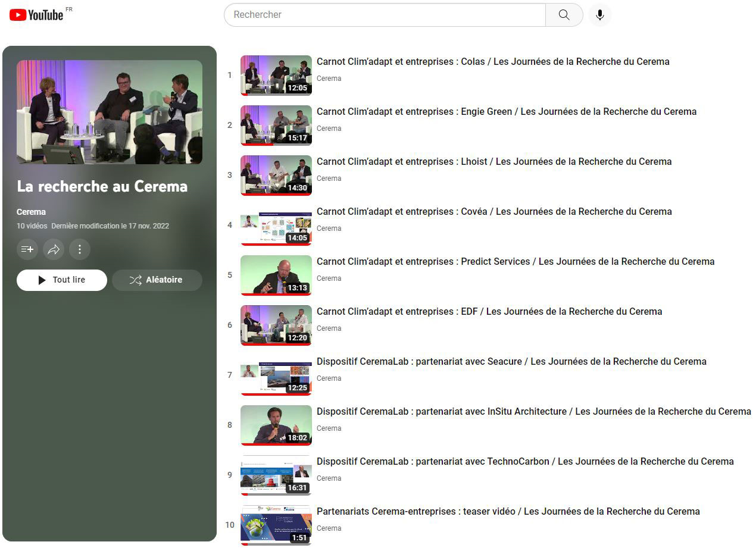Select the InSitu Architecture video thumbnail

click(276, 425)
